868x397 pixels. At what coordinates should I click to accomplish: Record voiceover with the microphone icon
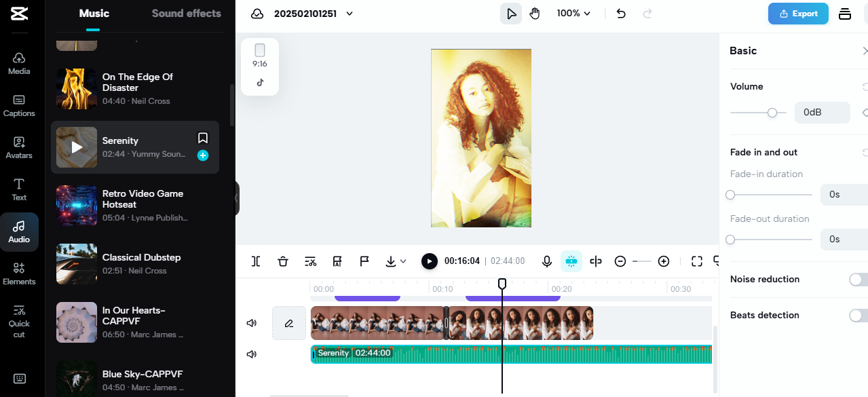[x=547, y=261]
